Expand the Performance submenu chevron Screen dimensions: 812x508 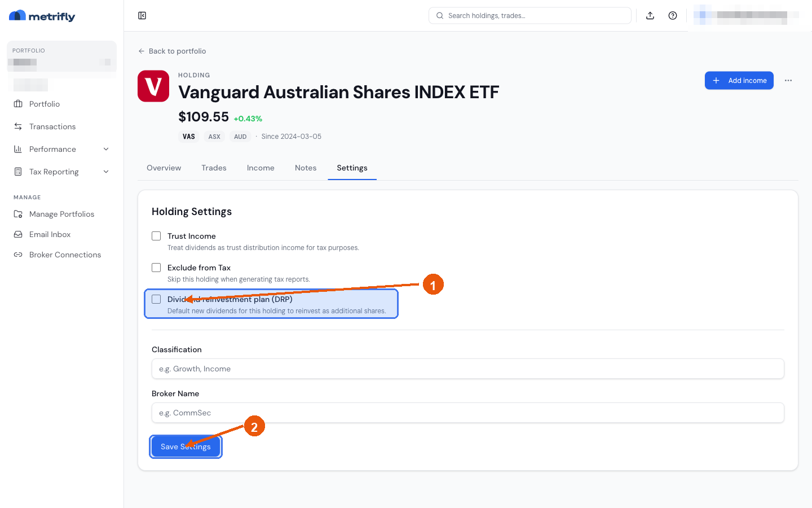click(106, 149)
